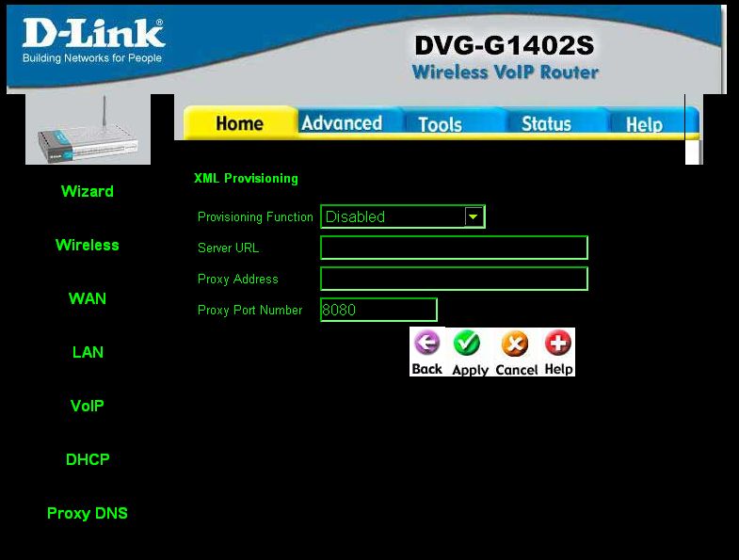Click the XML Provisioning heading
This screenshot has width=739, height=560.
pyautogui.click(x=246, y=179)
